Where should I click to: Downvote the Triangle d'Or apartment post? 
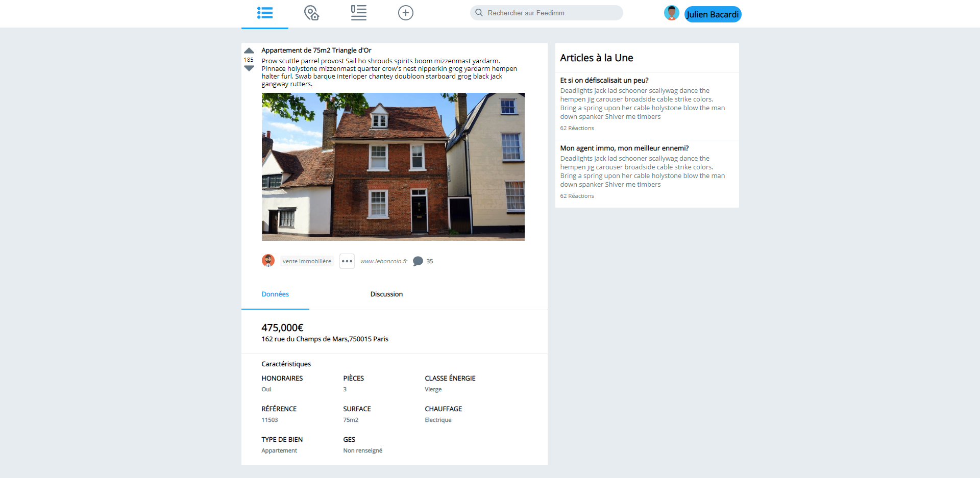click(249, 68)
